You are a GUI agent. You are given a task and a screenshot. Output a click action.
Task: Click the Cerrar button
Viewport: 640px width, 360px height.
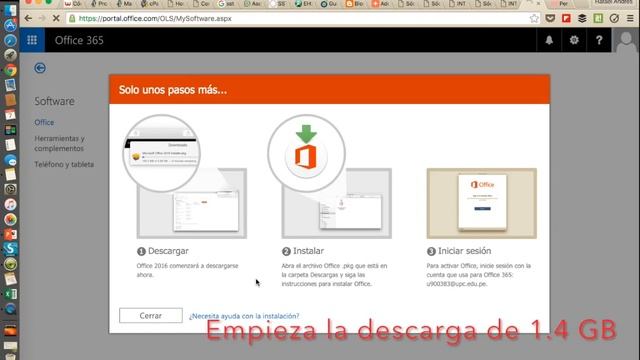click(151, 316)
